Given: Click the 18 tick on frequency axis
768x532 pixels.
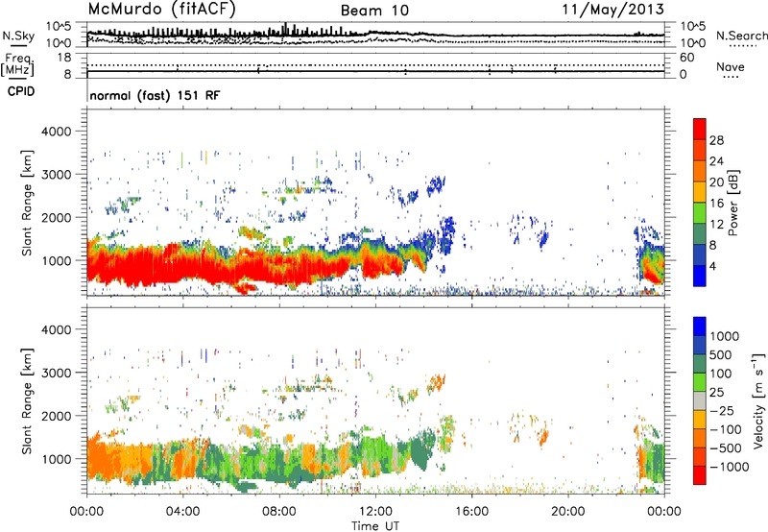Looking at the screenshot, I should coord(64,58).
